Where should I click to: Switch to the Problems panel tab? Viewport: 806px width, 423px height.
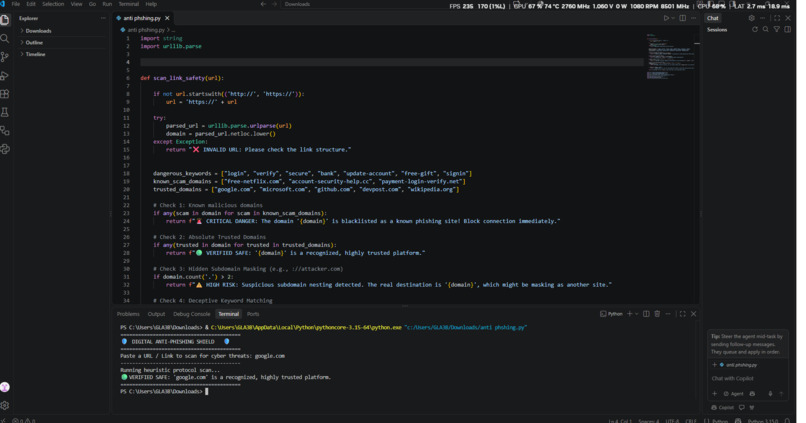click(128, 314)
